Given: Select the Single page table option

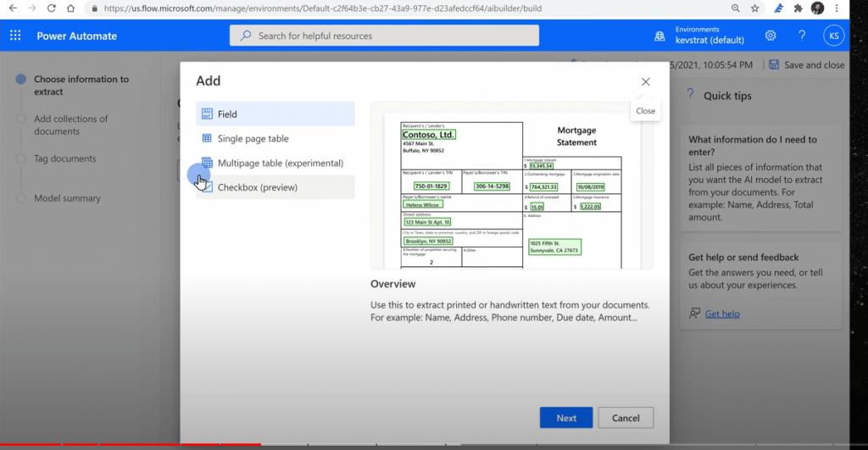Looking at the screenshot, I should coord(275,138).
